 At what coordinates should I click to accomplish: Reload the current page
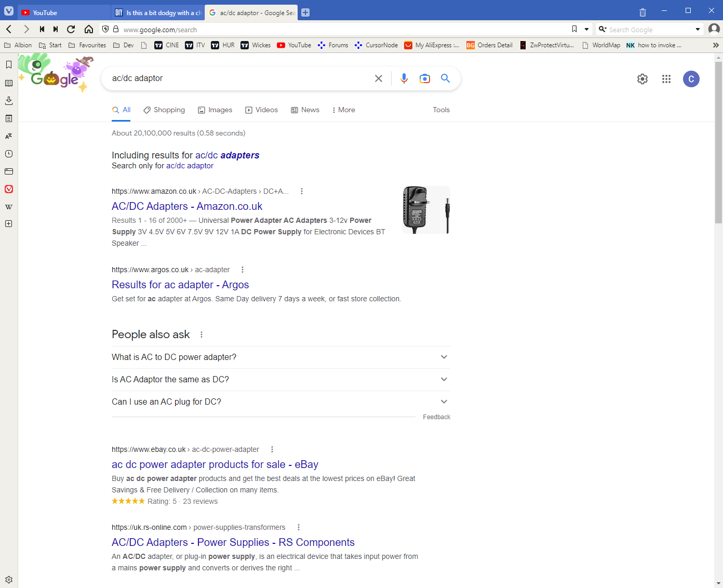point(71,30)
